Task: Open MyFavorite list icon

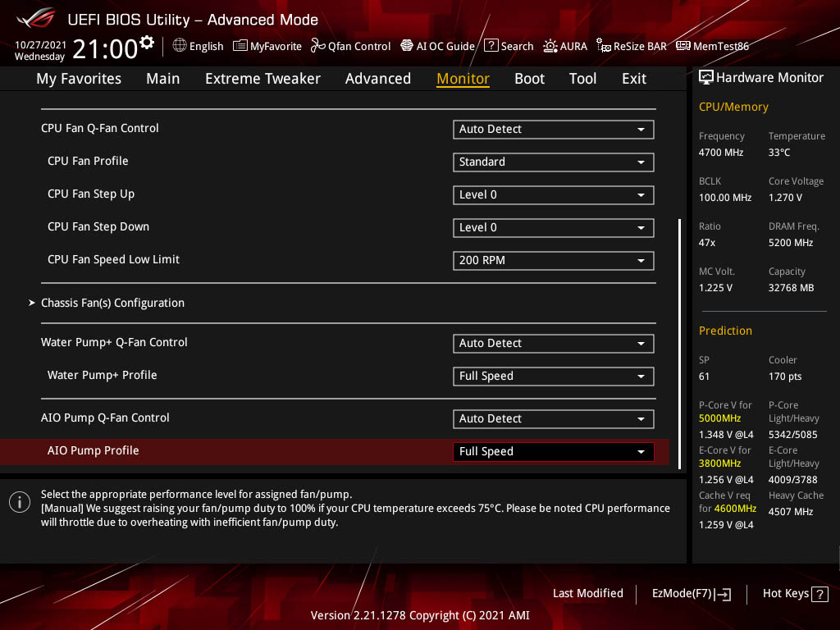Action: [x=240, y=46]
